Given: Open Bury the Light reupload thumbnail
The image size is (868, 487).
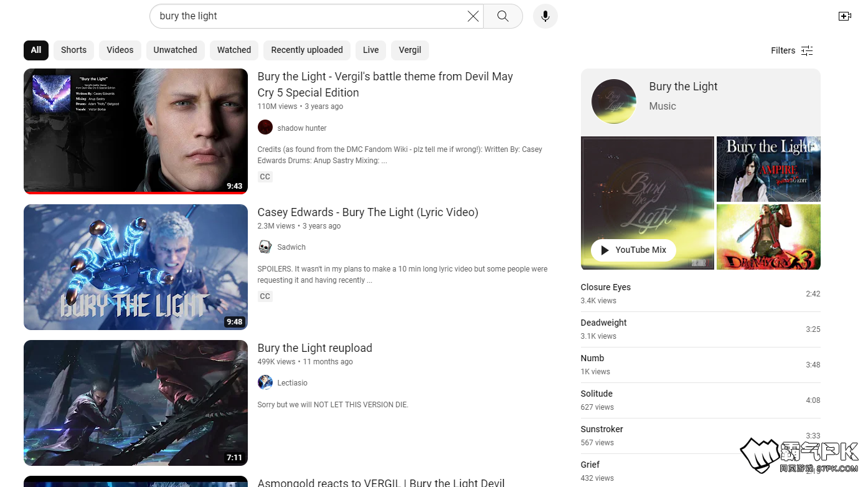Looking at the screenshot, I should click(136, 403).
